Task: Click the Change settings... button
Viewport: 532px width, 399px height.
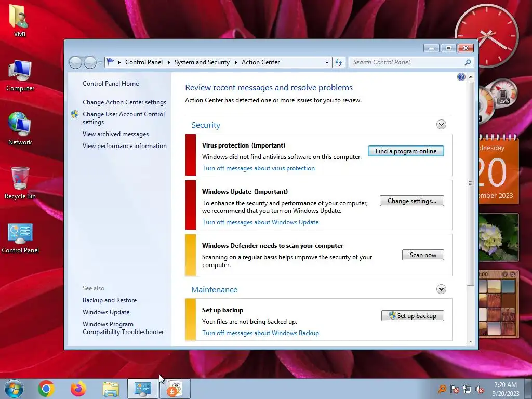Action: point(412,201)
